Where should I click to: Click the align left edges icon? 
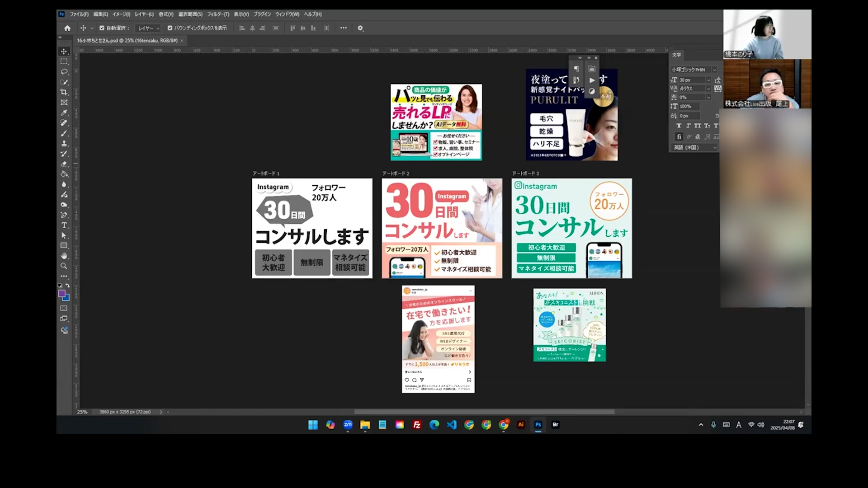242,28
